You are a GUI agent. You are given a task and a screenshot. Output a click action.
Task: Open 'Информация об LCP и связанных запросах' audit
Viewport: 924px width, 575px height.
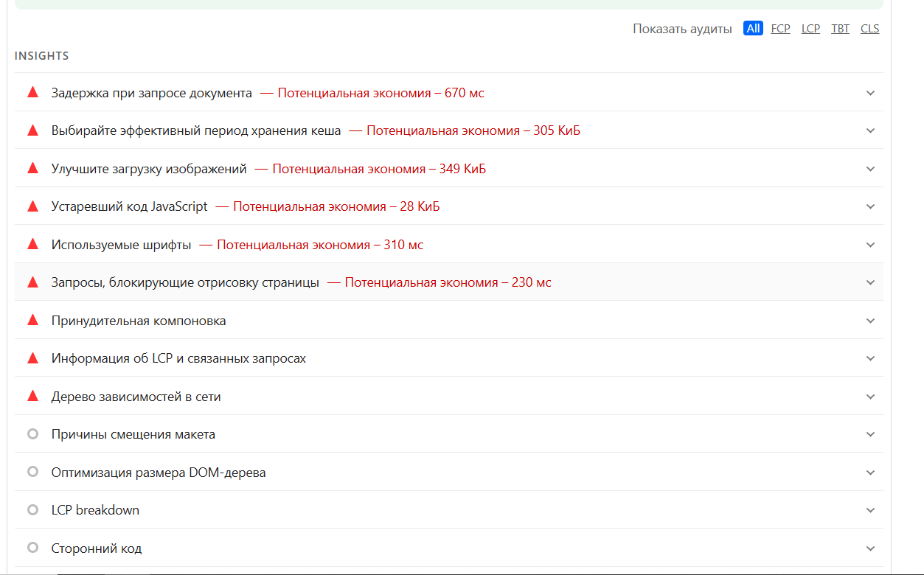(x=178, y=359)
